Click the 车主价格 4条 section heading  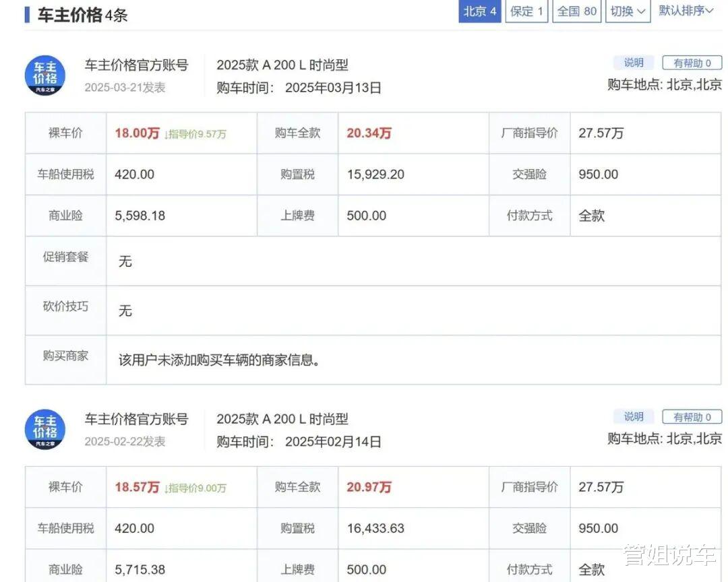(x=83, y=15)
